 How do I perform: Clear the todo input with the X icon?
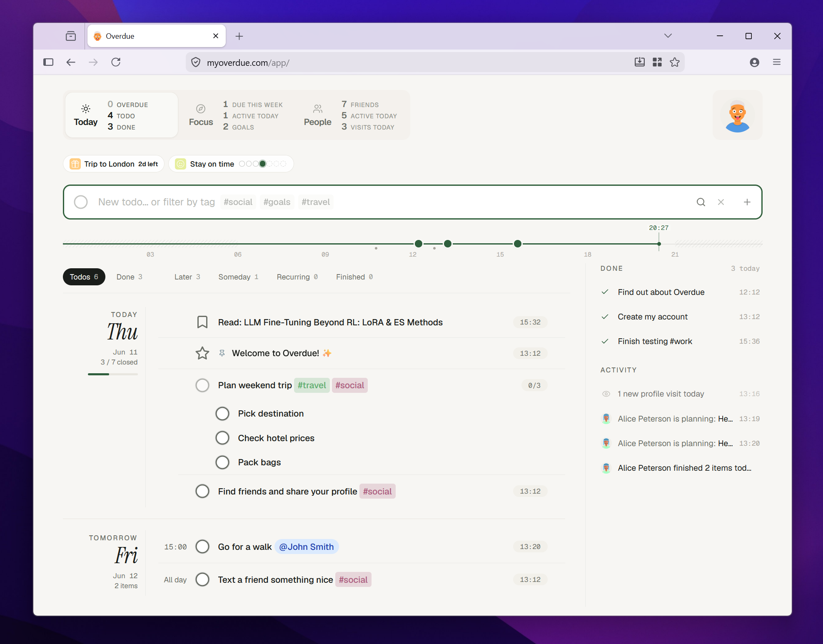pyautogui.click(x=721, y=202)
